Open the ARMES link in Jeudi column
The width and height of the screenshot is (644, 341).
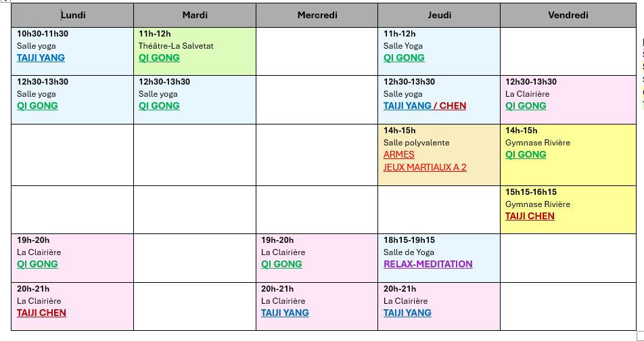click(x=398, y=155)
